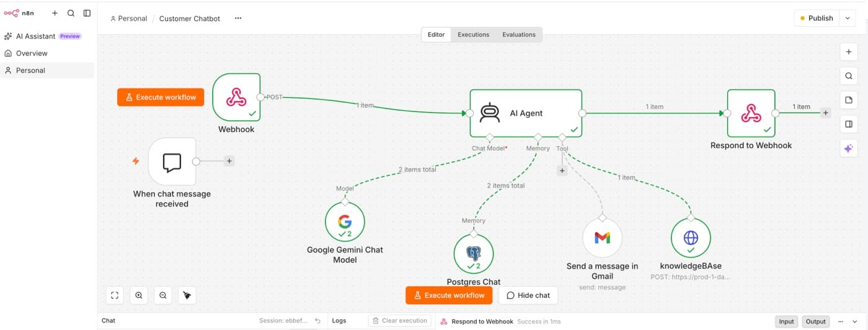Collapse the sidebar with the panel icon
Image resolution: width=868 pixels, height=330 pixels.
(x=87, y=13)
